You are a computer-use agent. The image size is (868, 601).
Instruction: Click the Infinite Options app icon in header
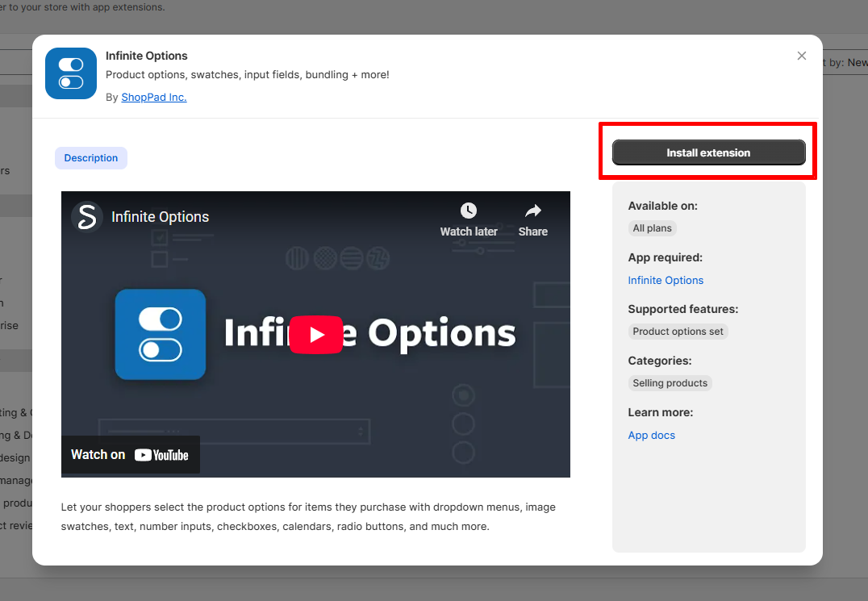[x=71, y=73]
